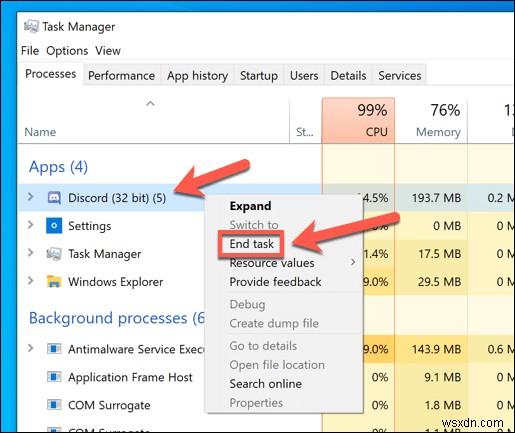
Task: Expand the Discord (32 bit) process group
Action: tap(31, 197)
